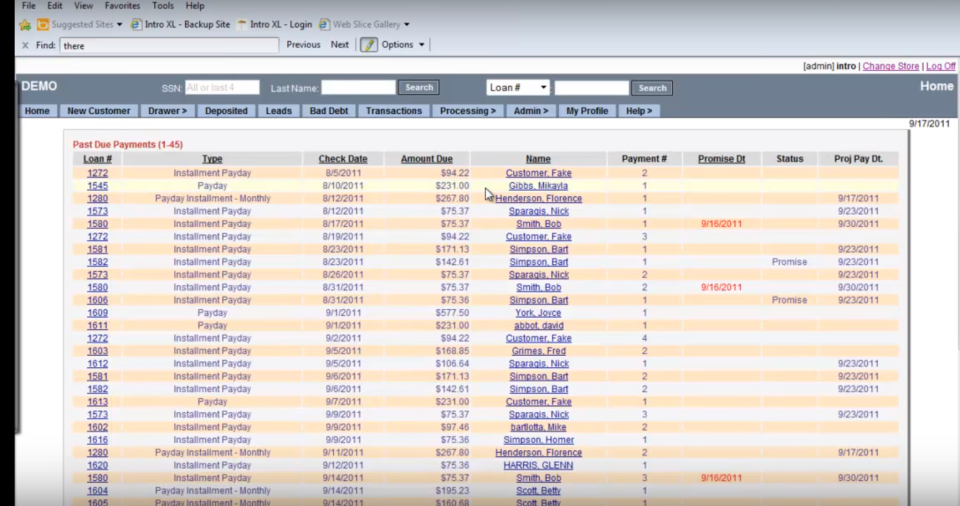
Task: Click Search button next to Last Name
Action: pos(419,88)
